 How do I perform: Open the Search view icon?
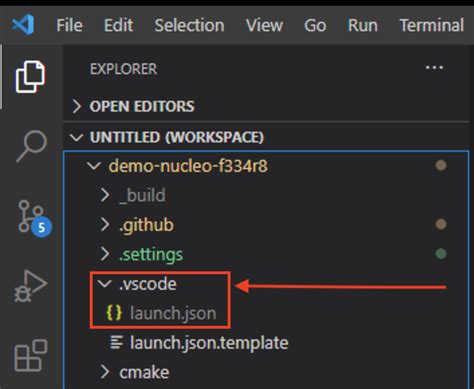pyautogui.click(x=31, y=146)
